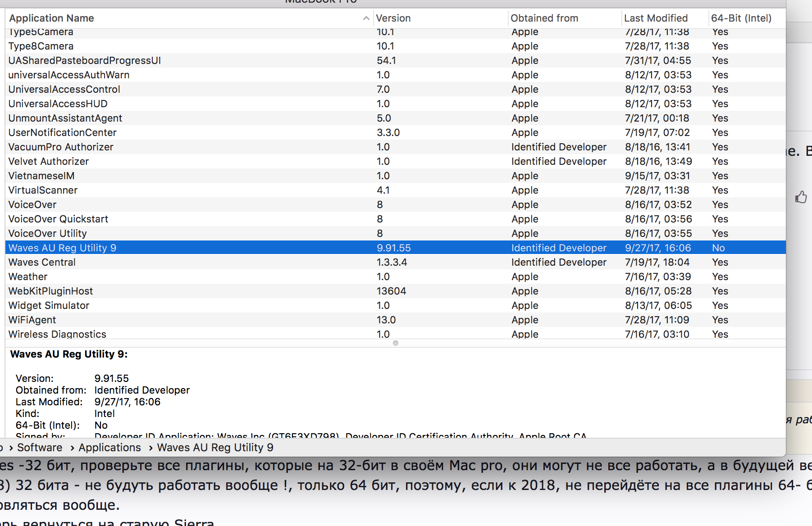Select the Waves Central row
The height and width of the screenshot is (526, 812).
[x=395, y=262]
